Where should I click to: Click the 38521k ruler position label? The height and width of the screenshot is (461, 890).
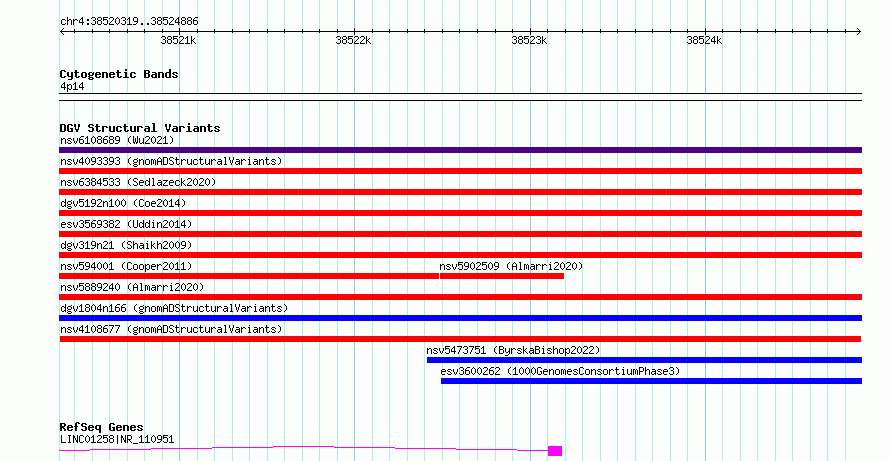178,40
